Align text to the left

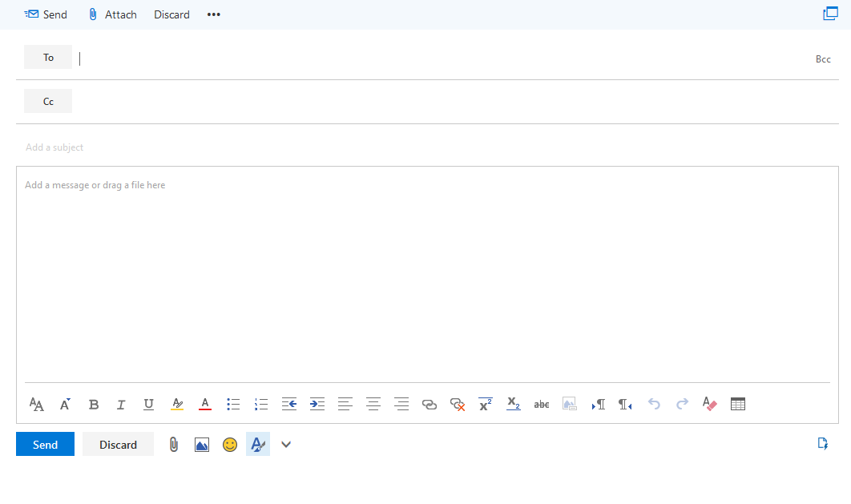pyautogui.click(x=345, y=404)
